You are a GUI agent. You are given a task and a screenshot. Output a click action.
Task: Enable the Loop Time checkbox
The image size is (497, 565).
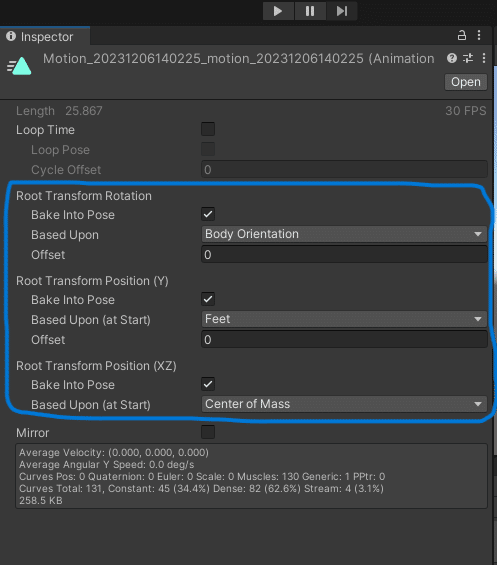pos(208,129)
